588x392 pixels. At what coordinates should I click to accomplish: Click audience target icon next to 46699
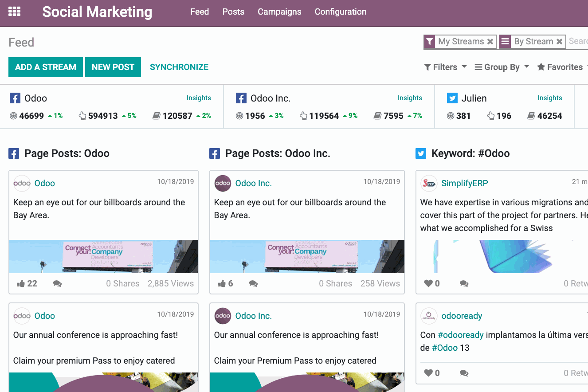coord(14,116)
